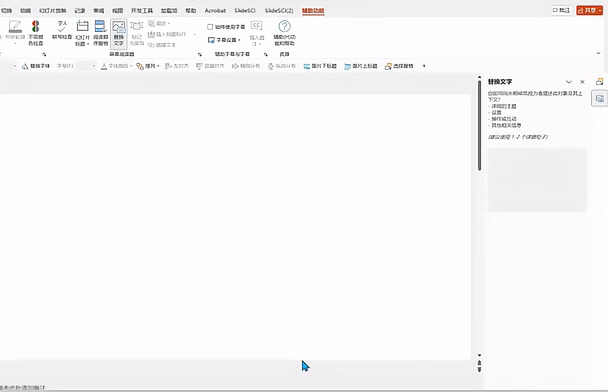608x392 pixels.
Task: Open the font size combo box
Action: (x=86, y=66)
